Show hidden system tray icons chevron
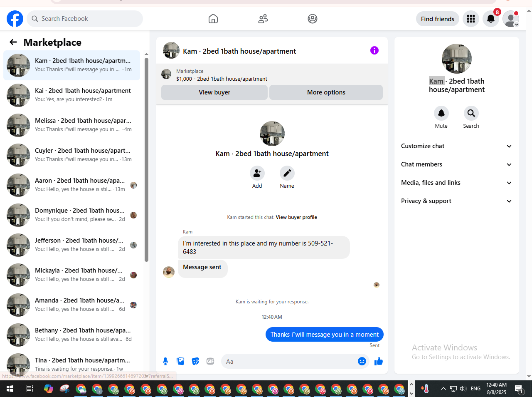The width and height of the screenshot is (532, 397). click(443, 389)
